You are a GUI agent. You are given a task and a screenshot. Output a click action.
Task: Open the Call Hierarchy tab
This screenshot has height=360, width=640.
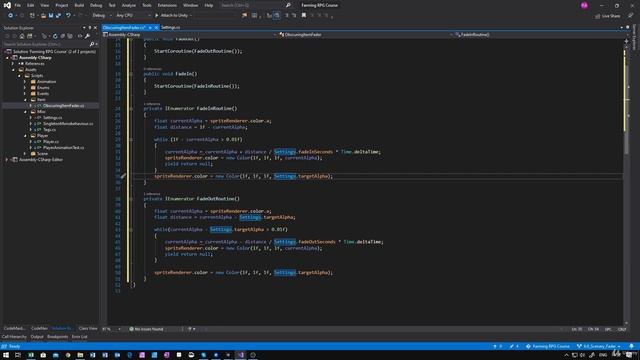14,337
